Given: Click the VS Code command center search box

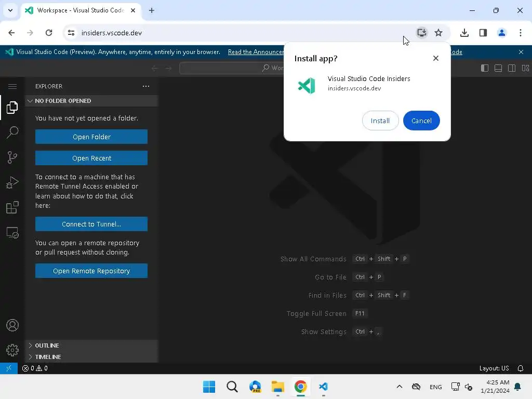Looking at the screenshot, I should (231, 68).
